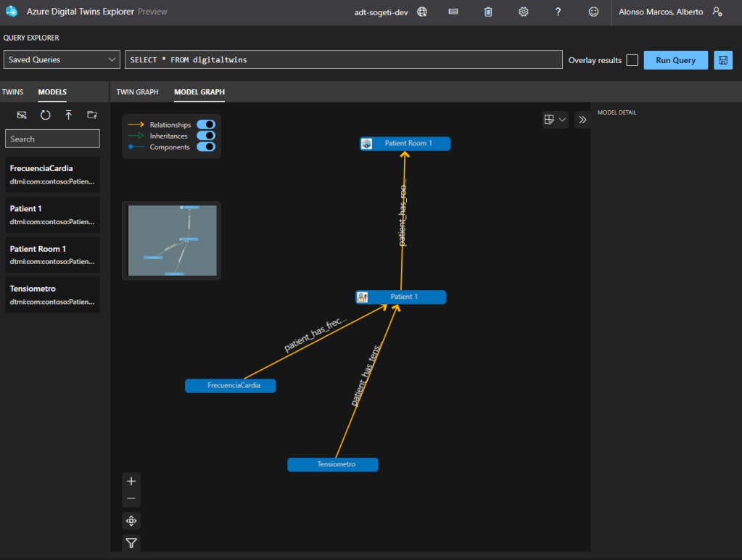Click the model Search input field
Viewport: 742px width, 560px height.
click(52, 139)
